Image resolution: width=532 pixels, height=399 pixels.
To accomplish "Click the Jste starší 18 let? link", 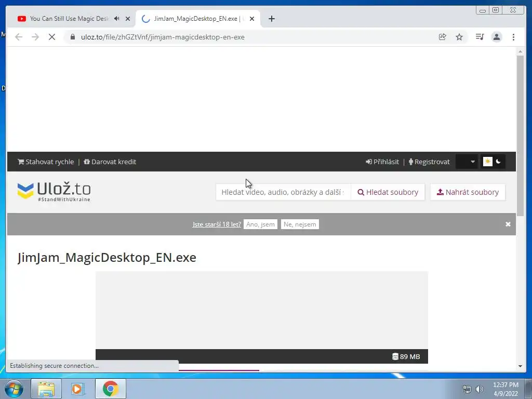I will tap(217, 224).
